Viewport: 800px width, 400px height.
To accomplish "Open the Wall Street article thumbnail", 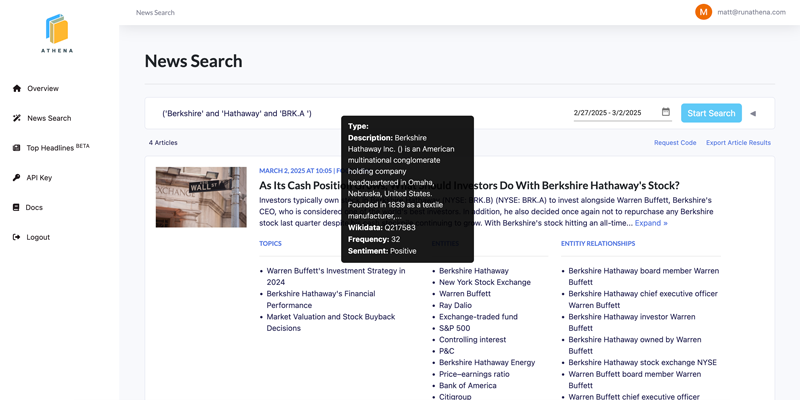I will (201, 197).
